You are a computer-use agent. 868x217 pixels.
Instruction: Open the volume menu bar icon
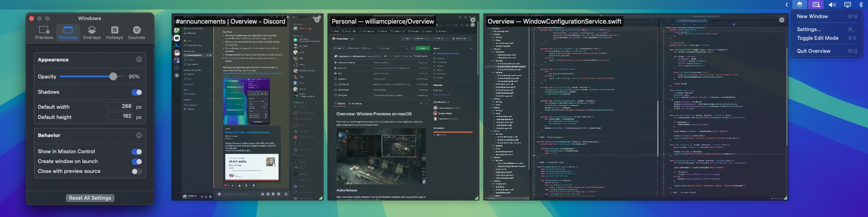[832, 5]
